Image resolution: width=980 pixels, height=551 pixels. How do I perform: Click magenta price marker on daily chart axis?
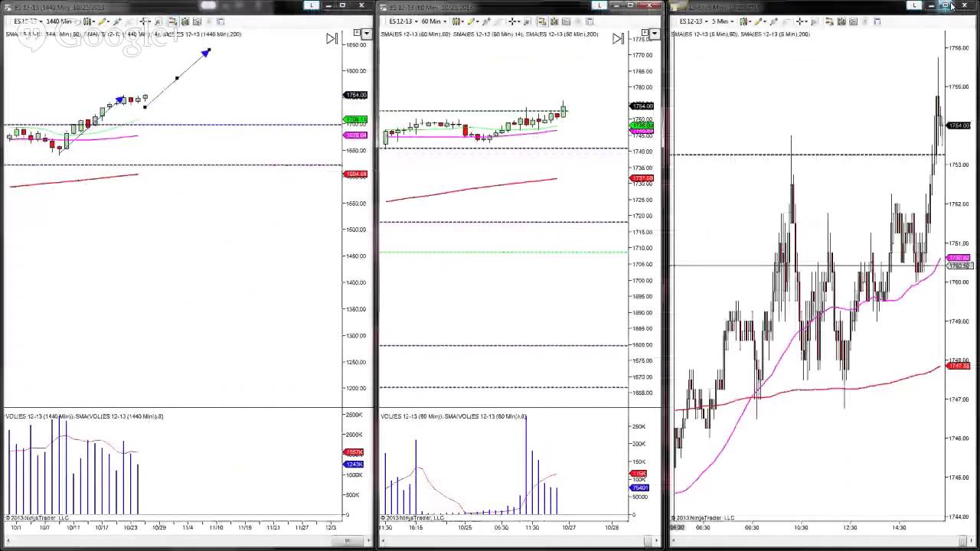[356, 135]
